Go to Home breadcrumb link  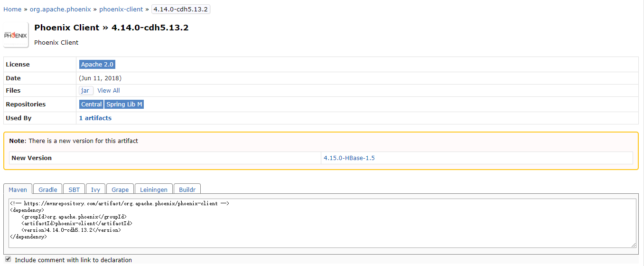(x=12, y=9)
